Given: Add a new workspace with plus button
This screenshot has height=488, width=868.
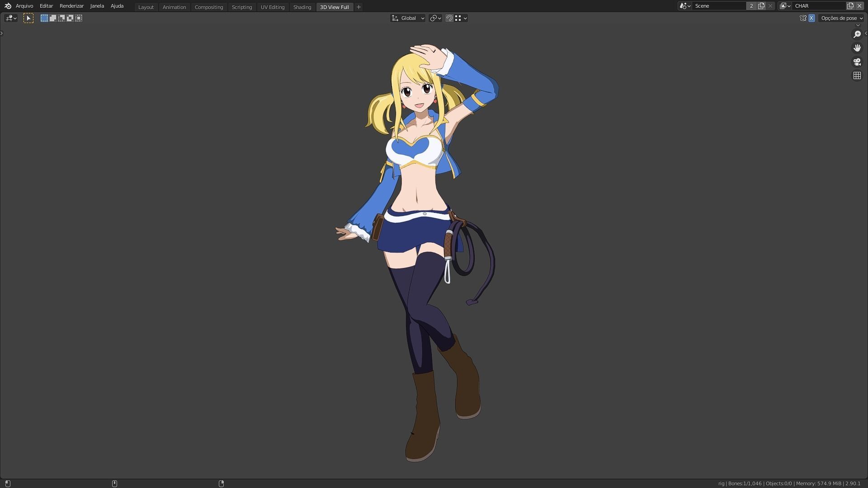Looking at the screenshot, I should [359, 7].
